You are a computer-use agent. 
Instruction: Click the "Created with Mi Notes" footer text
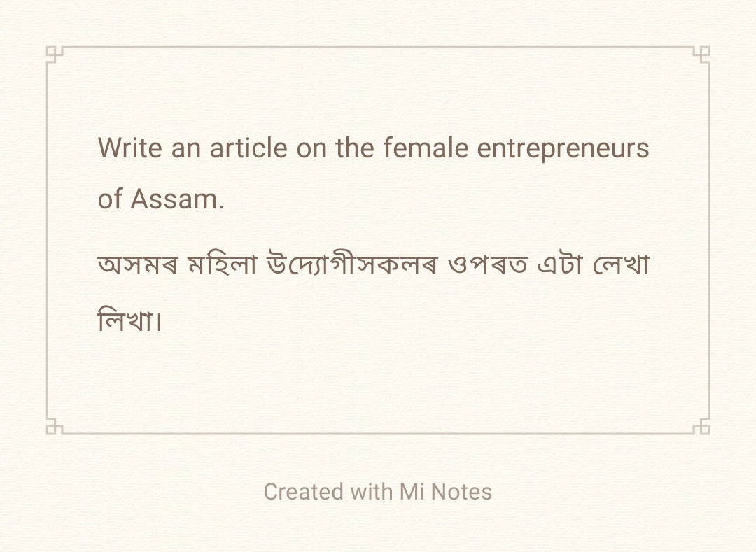378,492
